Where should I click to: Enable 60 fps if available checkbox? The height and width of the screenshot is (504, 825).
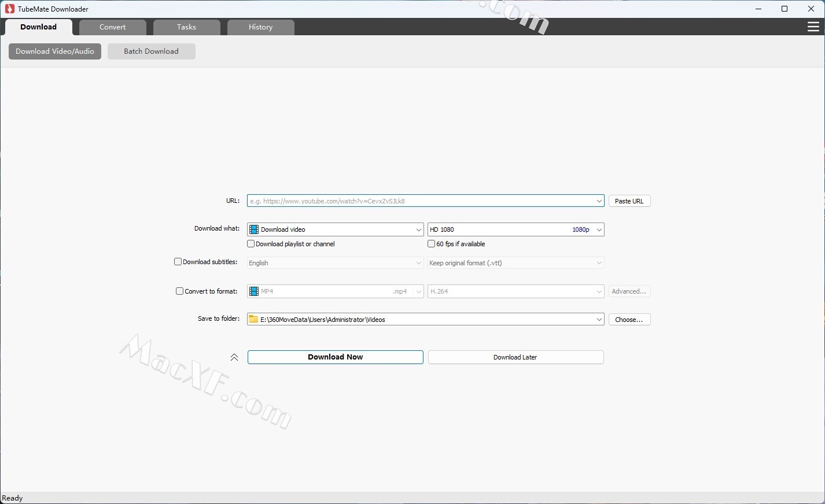[432, 244]
